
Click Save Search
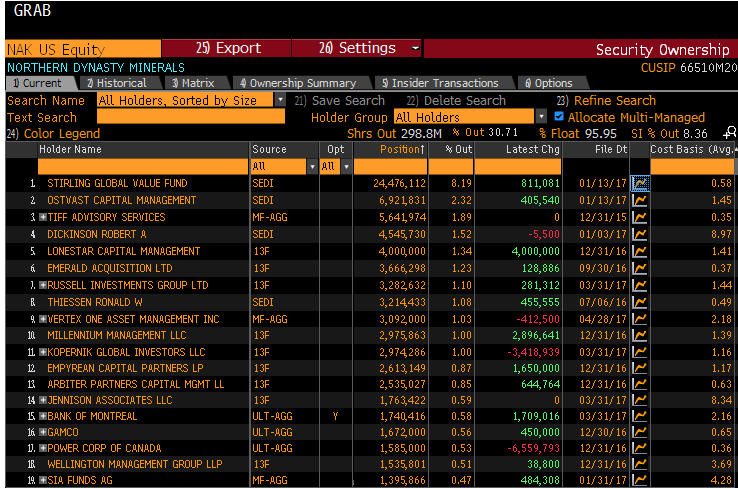339,101
